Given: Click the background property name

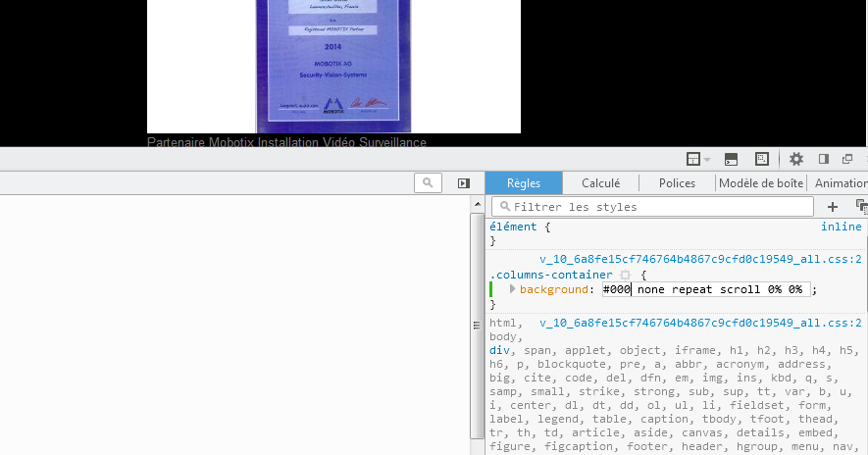Looking at the screenshot, I should 553,289.
